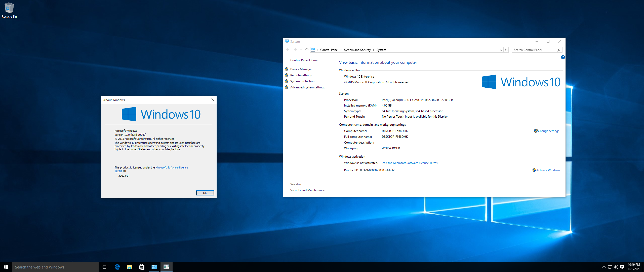Viewport: 644px width, 272px height.
Task: Click the search magnifier icon
Action: [x=559, y=50]
